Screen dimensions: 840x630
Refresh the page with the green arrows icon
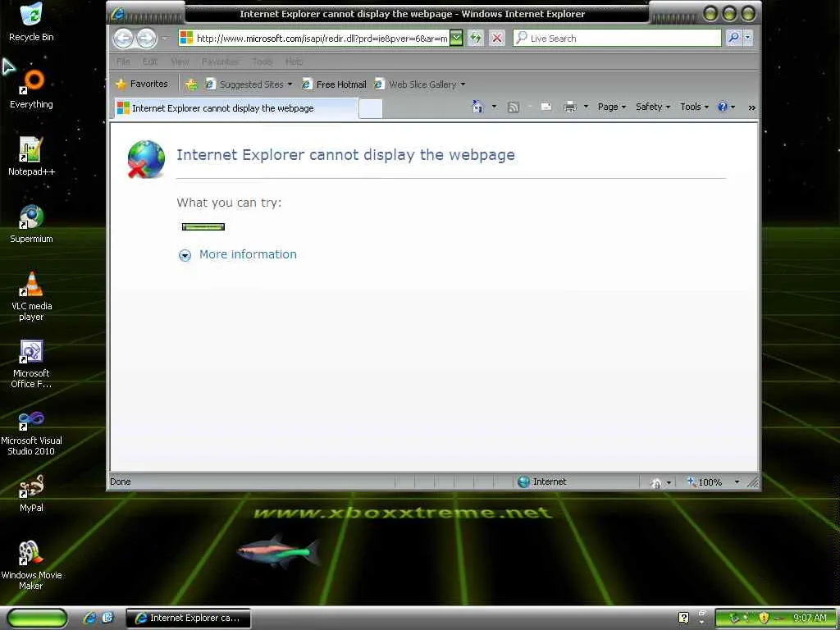pyautogui.click(x=476, y=38)
